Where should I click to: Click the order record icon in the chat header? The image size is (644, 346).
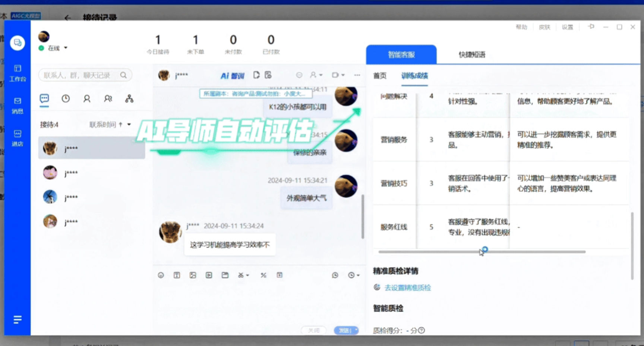[x=268, y=75]
